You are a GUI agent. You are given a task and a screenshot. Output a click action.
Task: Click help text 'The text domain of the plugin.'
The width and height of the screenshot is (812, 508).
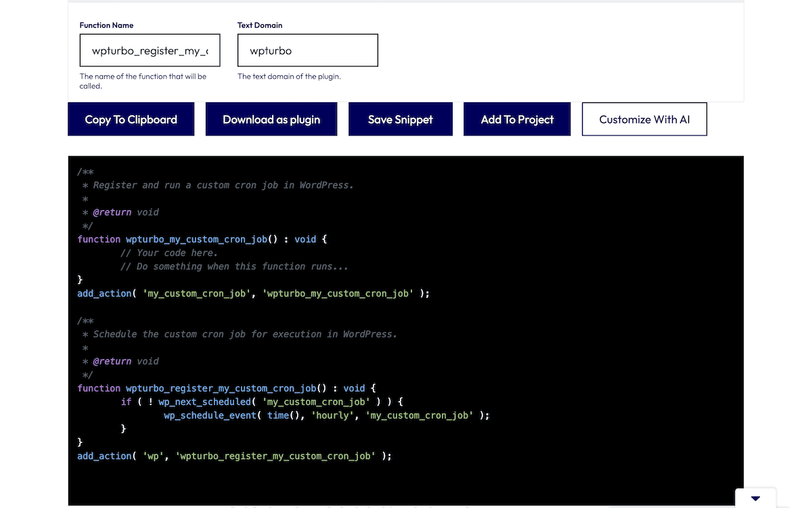pyautogui.click(x=289, y=77)
